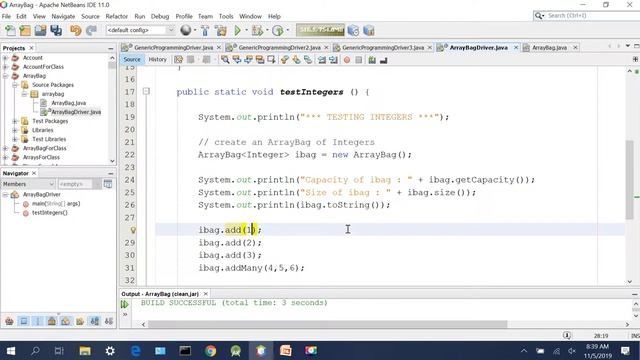
Task: Click the History view button
Action: coord(158,60)
